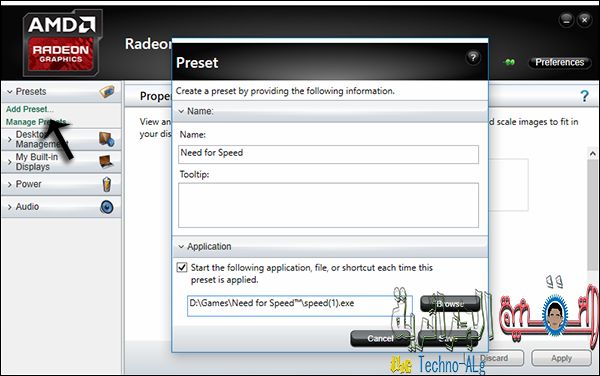Expand My Built-in Displays section
This screenshot has height=376, width=600.
pos(10,162)
